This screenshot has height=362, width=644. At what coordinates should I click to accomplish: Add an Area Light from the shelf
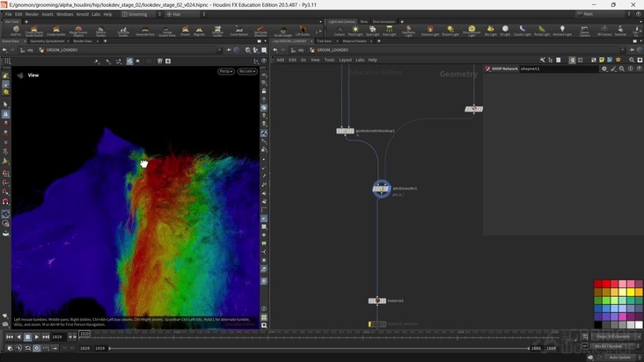389,31
